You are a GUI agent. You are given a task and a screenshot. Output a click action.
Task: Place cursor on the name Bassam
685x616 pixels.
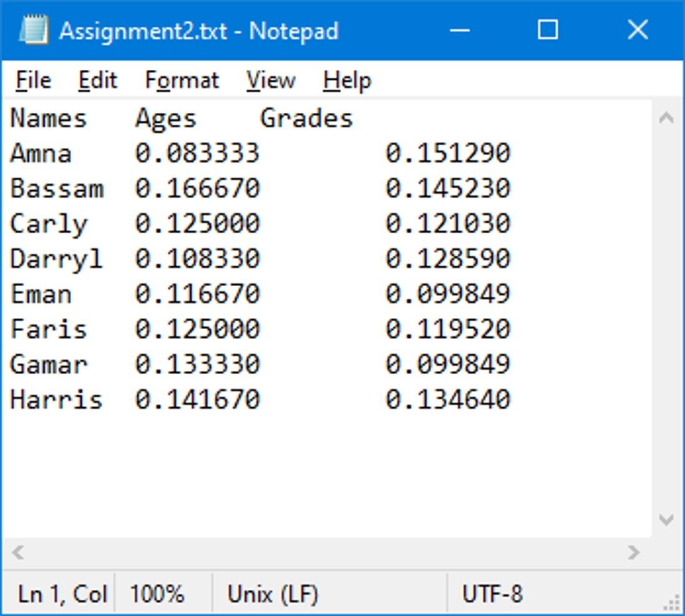click(57, 188)
